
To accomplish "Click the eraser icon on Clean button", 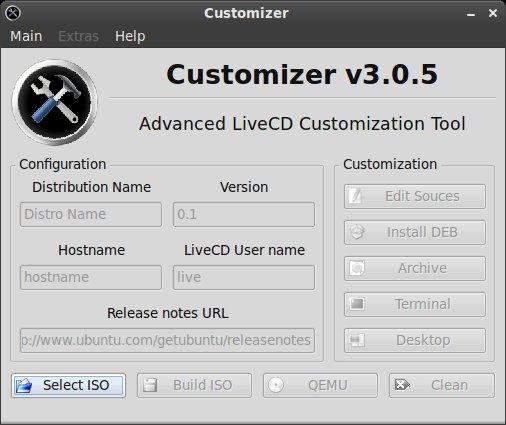I will [402, 385].
